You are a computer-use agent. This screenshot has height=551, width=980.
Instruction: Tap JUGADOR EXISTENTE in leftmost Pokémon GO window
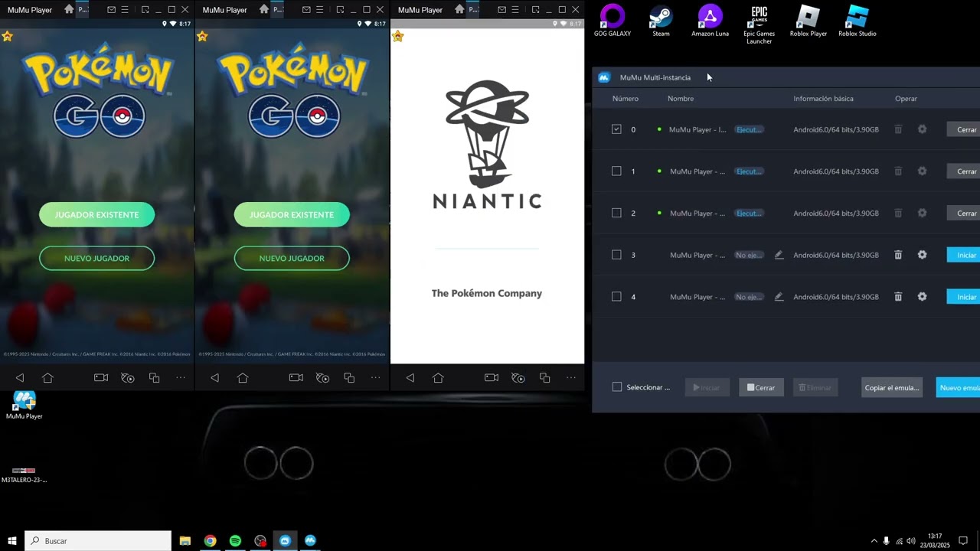[x=96, y=215]
